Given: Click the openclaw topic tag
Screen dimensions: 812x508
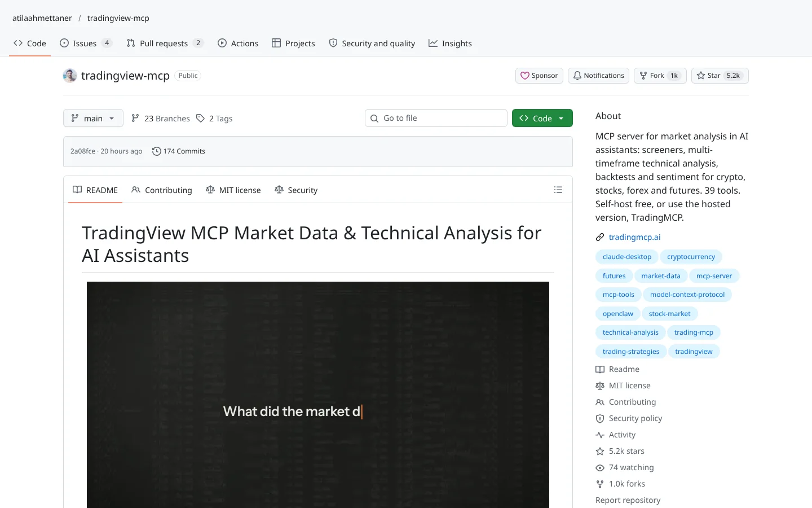Looking at the screenshot, I should (618, 314).
